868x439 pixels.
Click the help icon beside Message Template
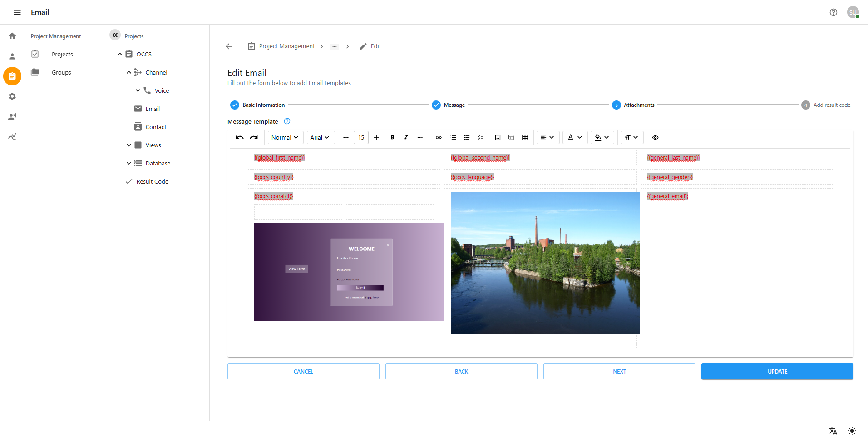coord(287,121)
